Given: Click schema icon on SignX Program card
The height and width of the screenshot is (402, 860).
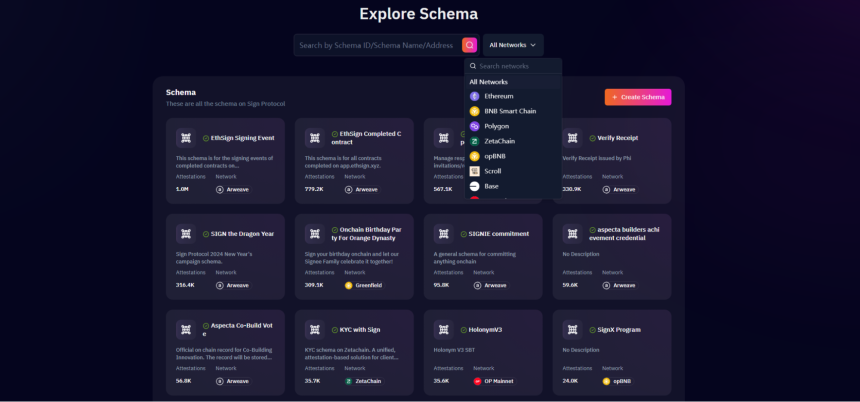Looking at the screenshot, I should [573, 330].
